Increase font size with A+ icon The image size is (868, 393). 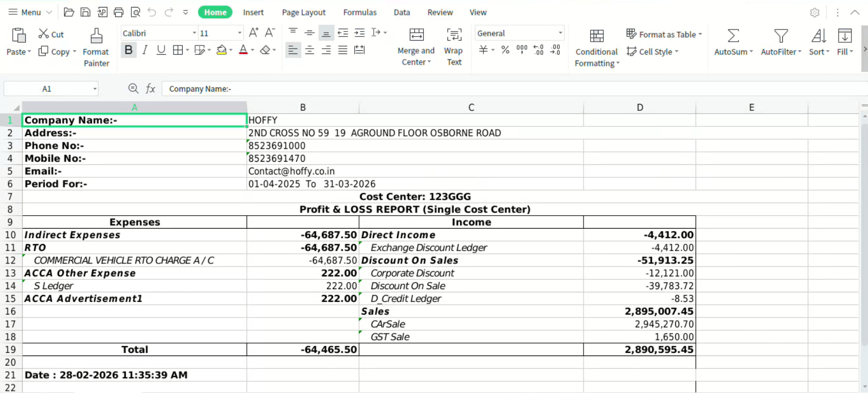click(x=253, y=33)
